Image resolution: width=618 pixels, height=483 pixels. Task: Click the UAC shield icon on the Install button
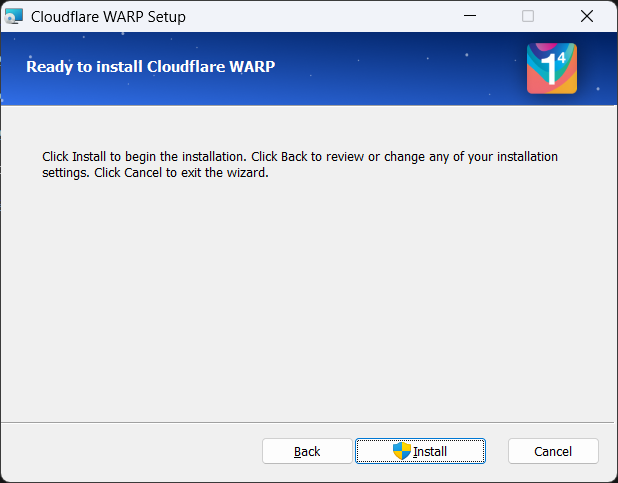402,451
